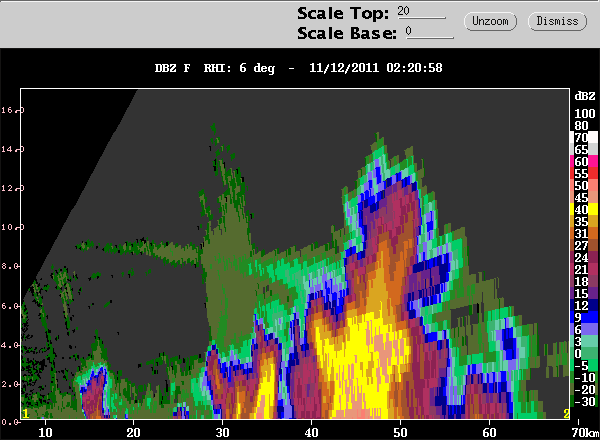Click the blue 9 dBZ color swatch
Viewport: 600px width, 440px height.
(584, 317)
